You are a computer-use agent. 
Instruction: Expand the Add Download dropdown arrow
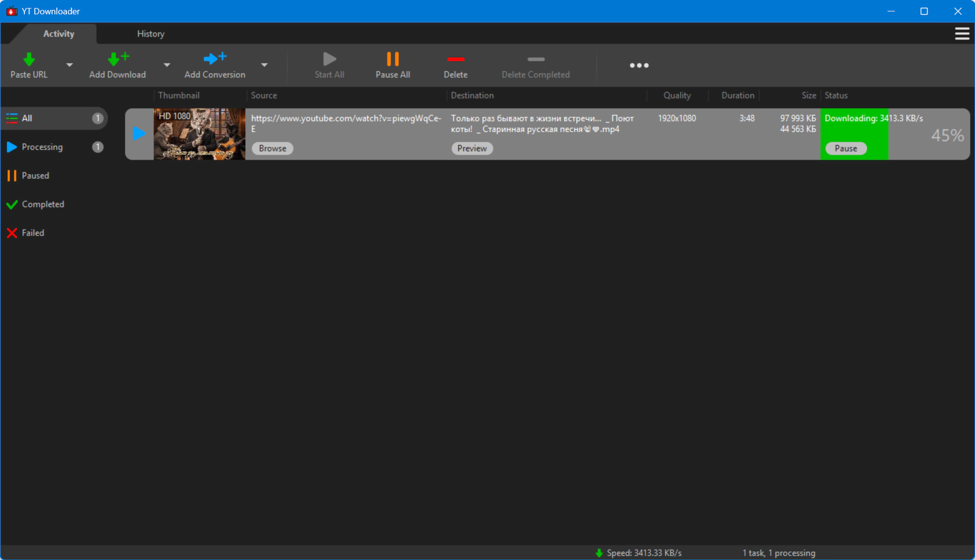[167, 65]
